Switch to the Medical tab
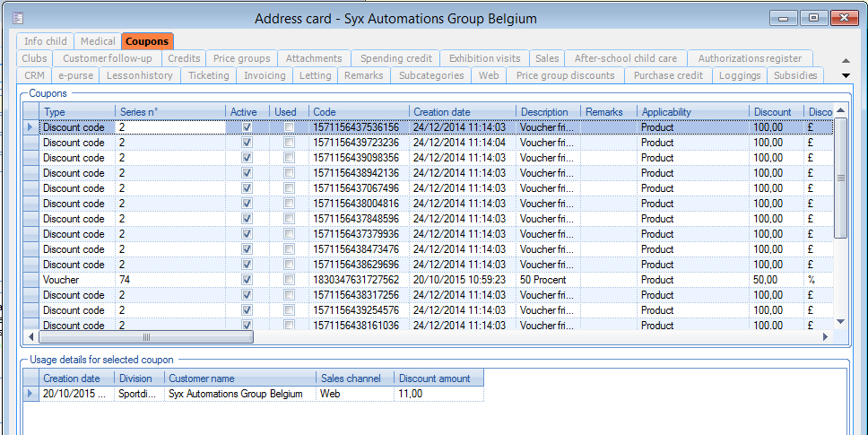Viewport: 868px width, 435px height. point(98,41)
